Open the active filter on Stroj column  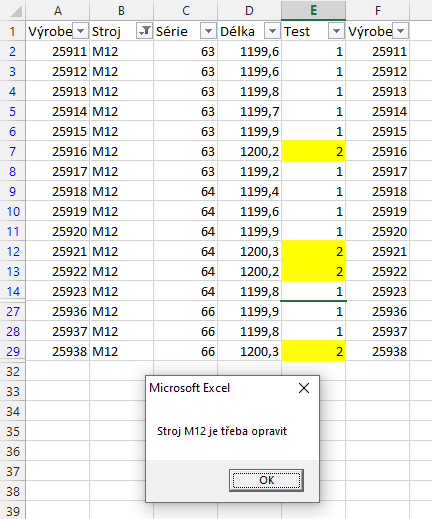coord(144,31)
